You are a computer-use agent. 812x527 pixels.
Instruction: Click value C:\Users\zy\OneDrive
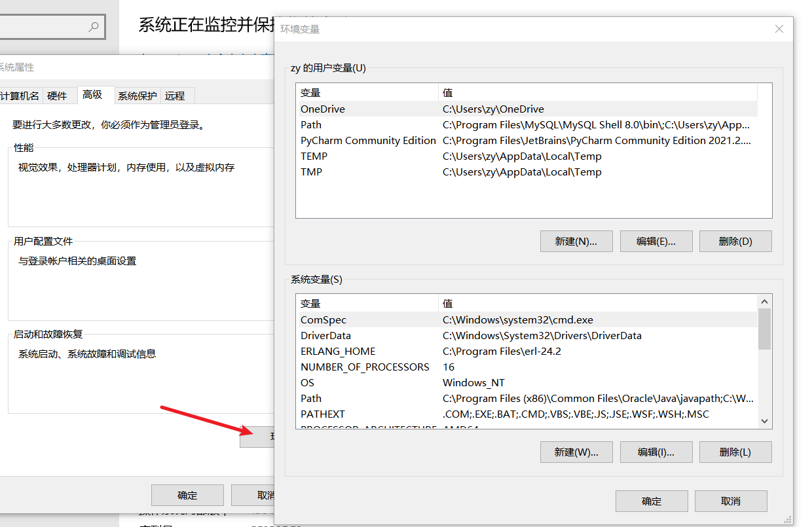pos(493,109)
